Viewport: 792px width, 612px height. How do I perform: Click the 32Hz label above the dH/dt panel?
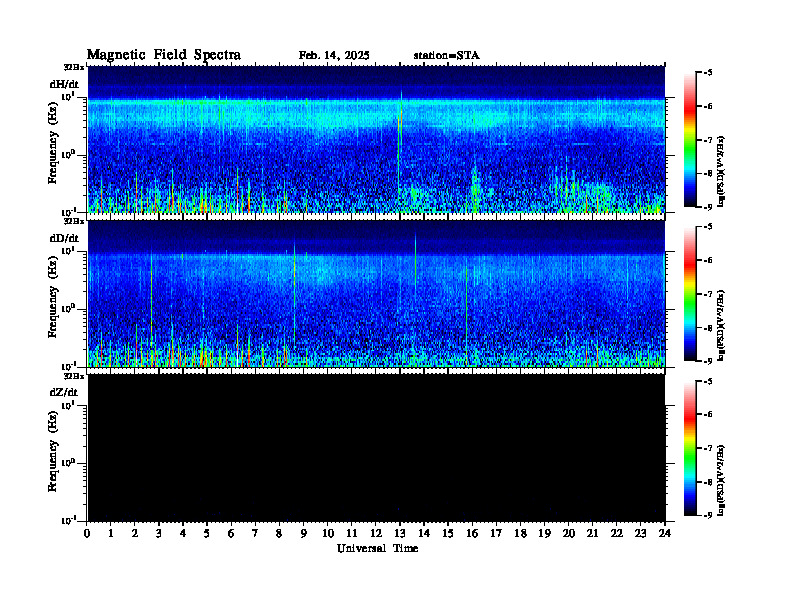[x=74, y=67]
